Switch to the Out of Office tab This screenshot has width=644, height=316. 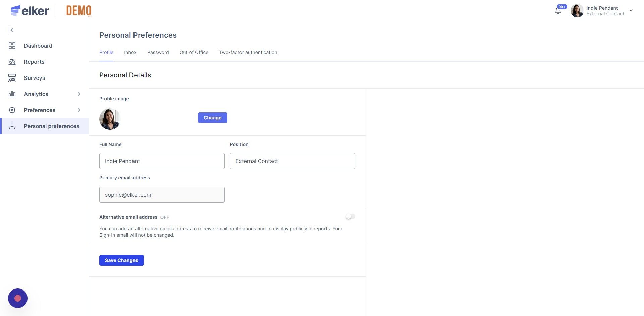pos(194,53)
